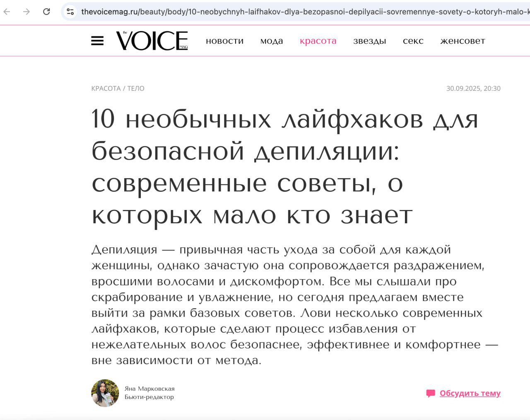Screen dimensions: 530x420
Task: Open the женсовет section
Action: point(463,41)
